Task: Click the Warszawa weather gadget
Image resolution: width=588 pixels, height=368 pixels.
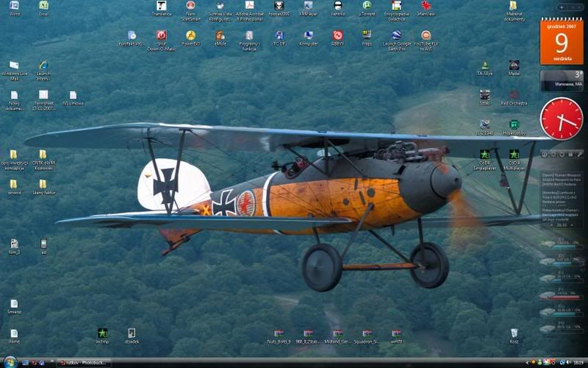Action: (x=562, y=80)
